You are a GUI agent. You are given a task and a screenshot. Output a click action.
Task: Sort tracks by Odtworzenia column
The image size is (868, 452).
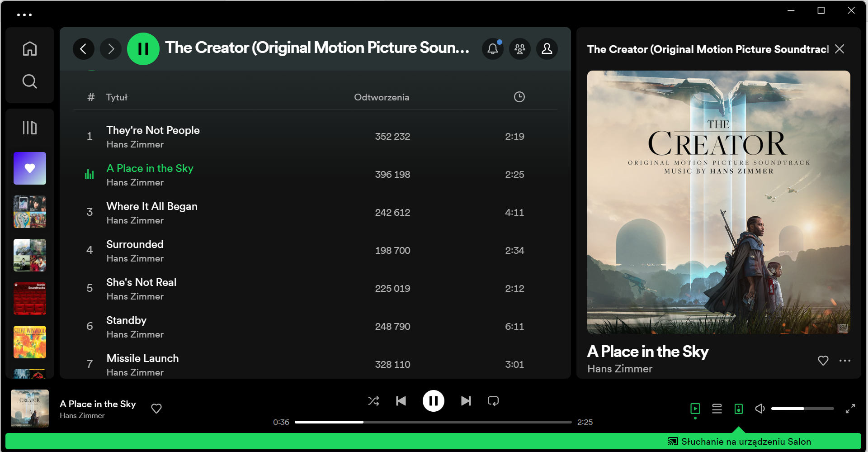(x=382, y=97)
